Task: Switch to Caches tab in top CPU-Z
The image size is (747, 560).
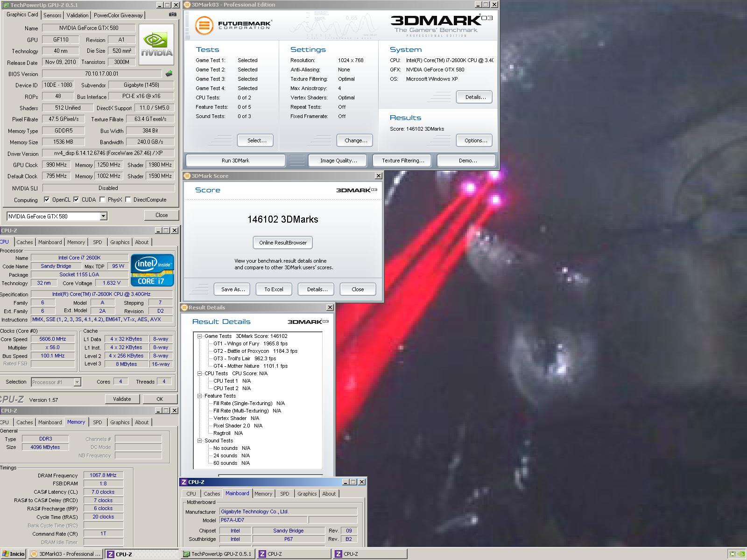Action: click(25, 242)
